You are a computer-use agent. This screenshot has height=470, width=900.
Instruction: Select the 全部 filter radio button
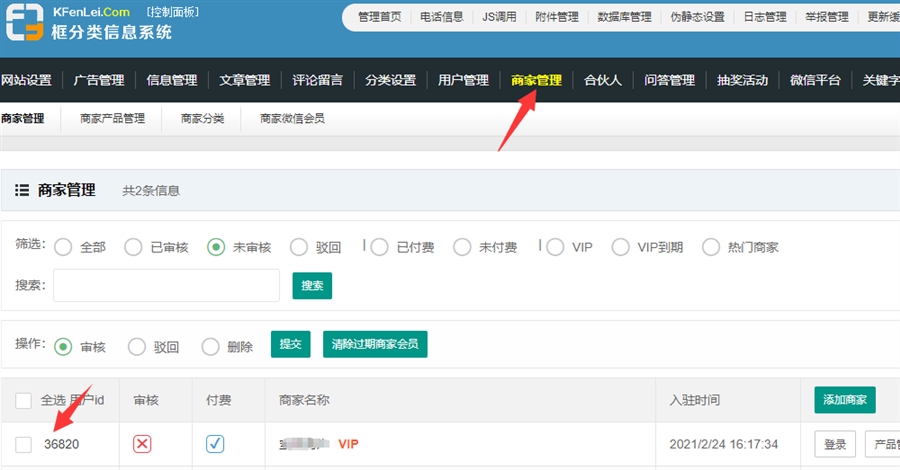point(63,247)
